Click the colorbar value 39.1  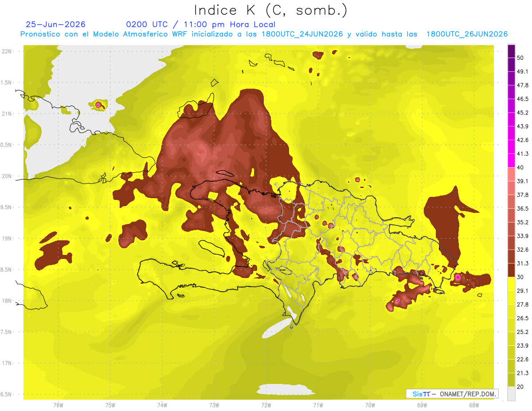[523, 181]
